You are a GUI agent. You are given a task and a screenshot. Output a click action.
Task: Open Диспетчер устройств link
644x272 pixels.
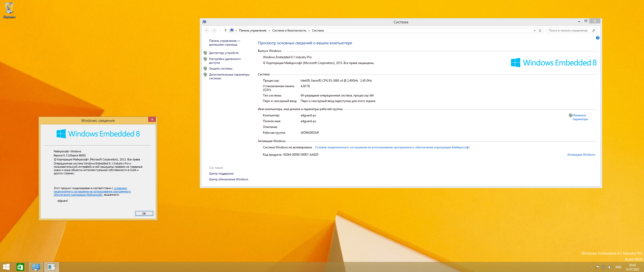(224, 53)
